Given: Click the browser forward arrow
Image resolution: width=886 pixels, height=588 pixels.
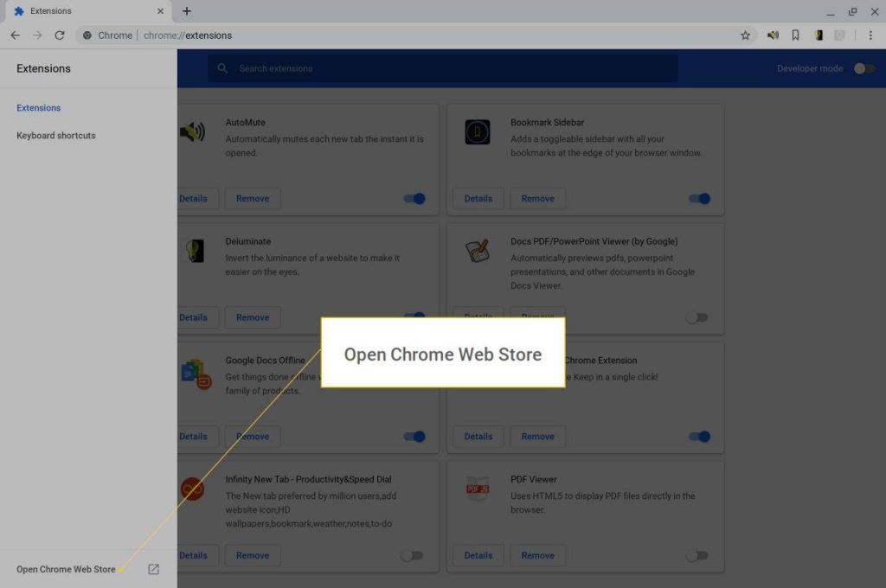Looking at the screenshot, I should pyautogui.click(x=37, y=35).
